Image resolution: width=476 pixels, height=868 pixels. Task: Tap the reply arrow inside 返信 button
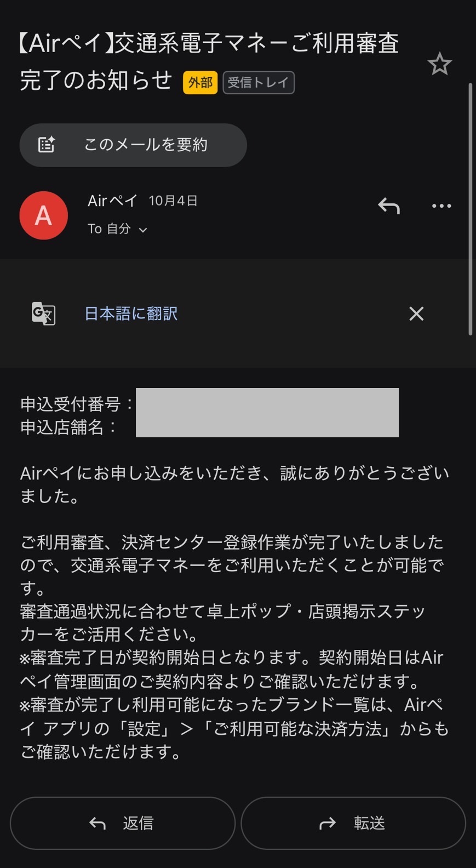pyautogui.click(x=97, y=824)
